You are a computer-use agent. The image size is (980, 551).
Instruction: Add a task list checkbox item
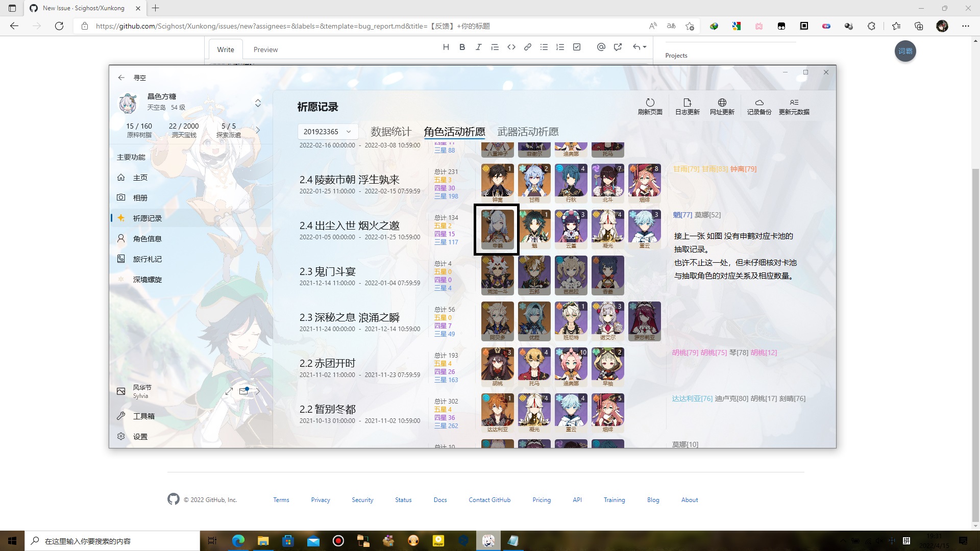click(x=577, y=47)
